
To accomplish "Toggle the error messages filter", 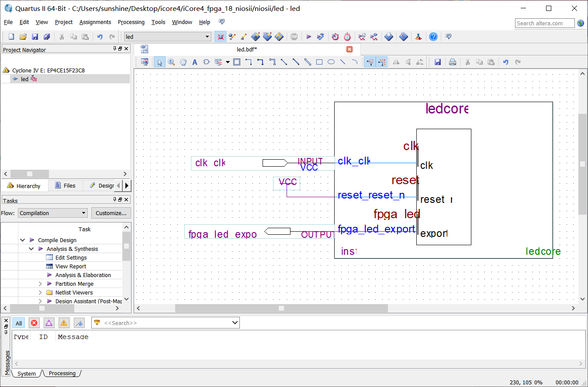I will pyautogui.click(x=34, y=323).
